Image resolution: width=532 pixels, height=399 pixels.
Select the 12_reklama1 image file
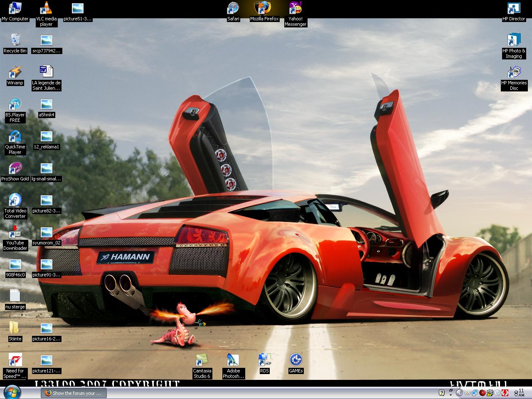coord(46,140)
